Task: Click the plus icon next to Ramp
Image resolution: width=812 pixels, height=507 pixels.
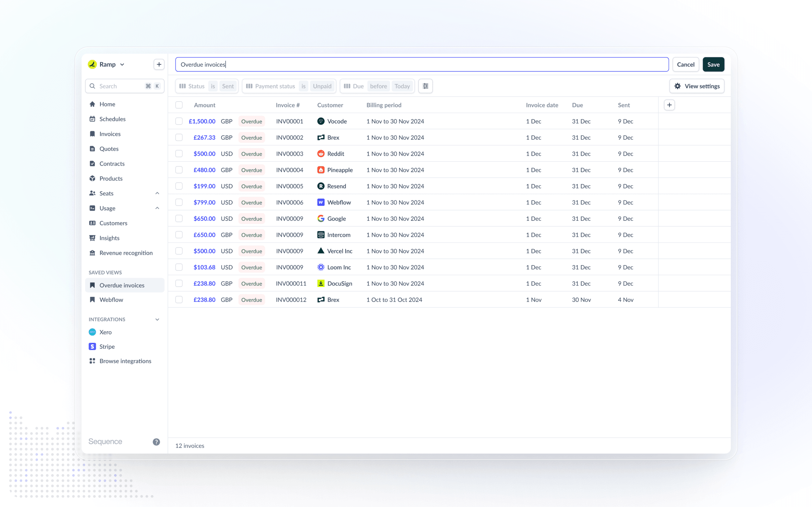Action: click(159, 64)
